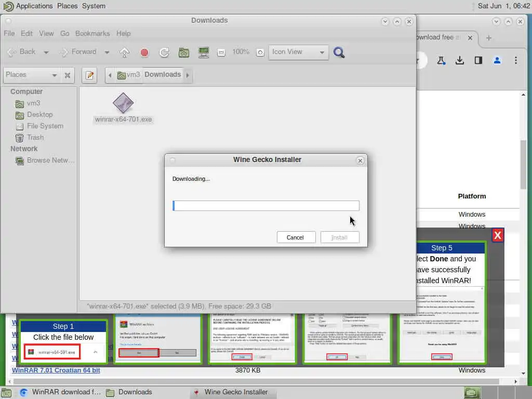Click the status bar selection text

click(x=179, y=307)
